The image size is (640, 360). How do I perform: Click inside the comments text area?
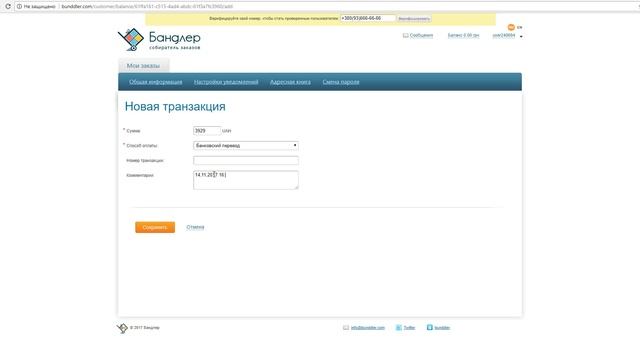pyautogui.click(x=246, y=180)
